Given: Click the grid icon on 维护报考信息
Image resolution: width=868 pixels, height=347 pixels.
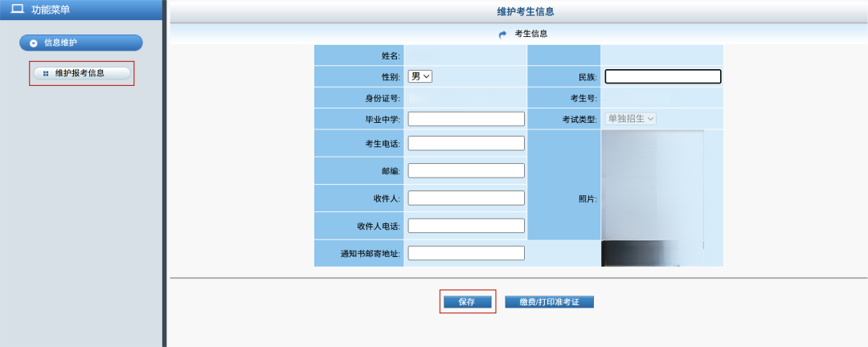Looking at the screenshot, I should coord(46,73).
